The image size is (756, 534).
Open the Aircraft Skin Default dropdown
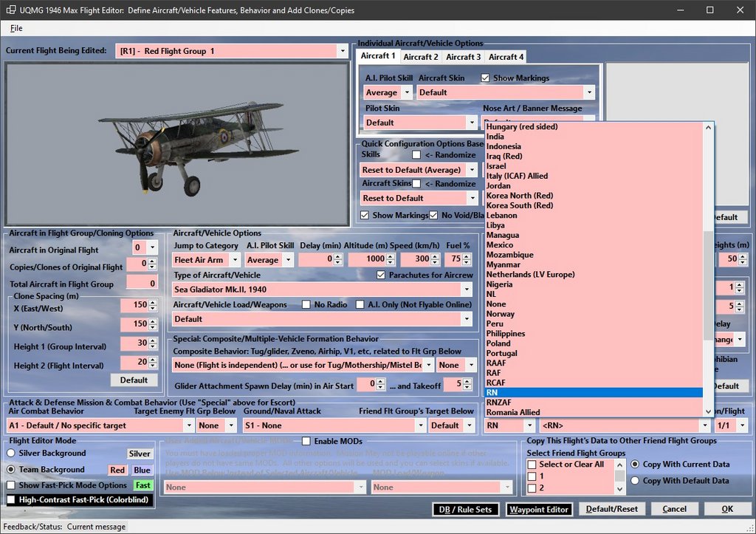(589, 92)
